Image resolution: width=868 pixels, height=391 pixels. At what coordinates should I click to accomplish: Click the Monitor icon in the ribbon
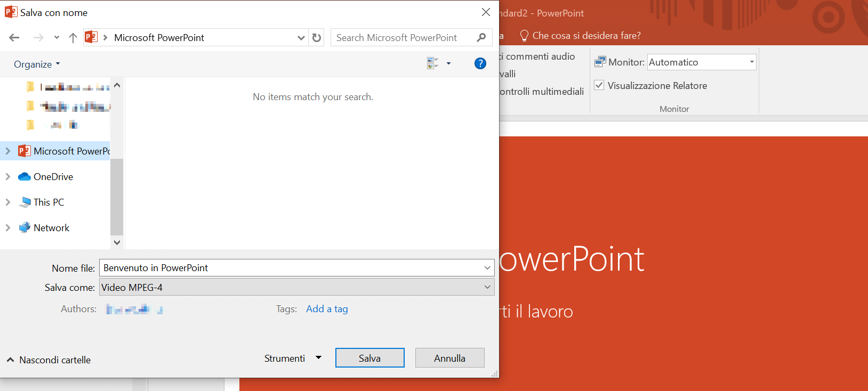point(600,62)
